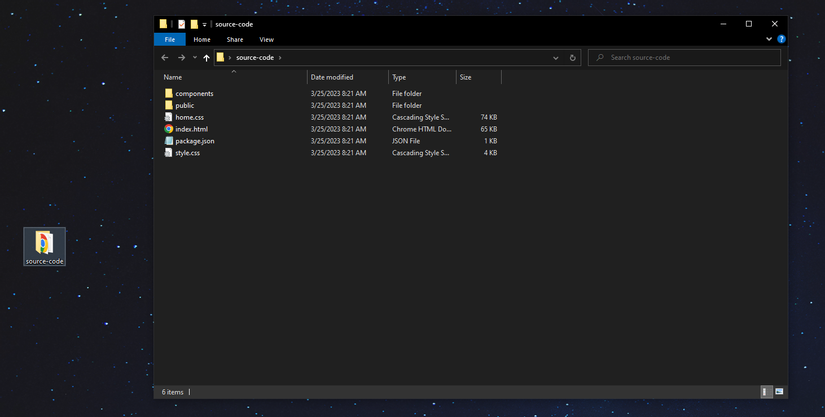Click the search magnifier icon
This screenshot has width=825, height=417.
[x=600, y=58]
